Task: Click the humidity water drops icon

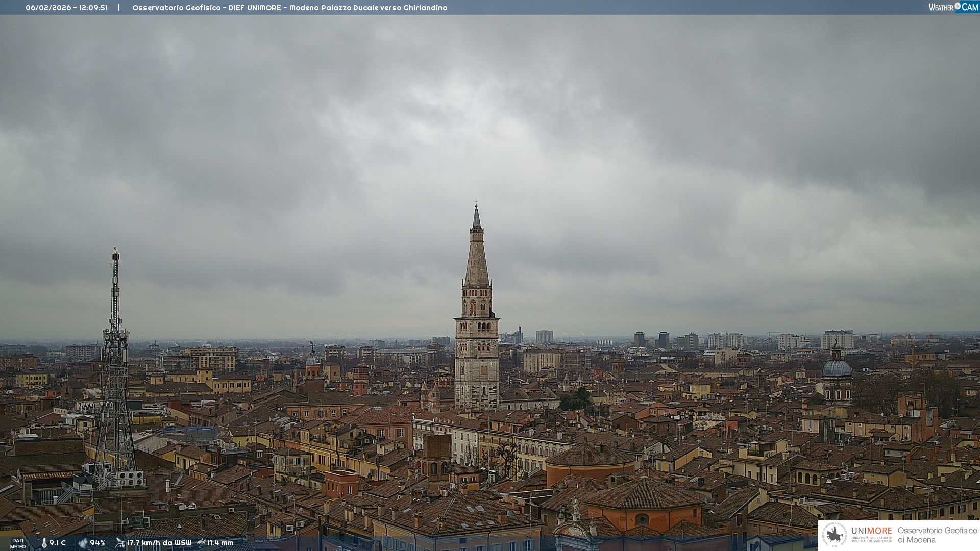Action: tap(83, 543)
